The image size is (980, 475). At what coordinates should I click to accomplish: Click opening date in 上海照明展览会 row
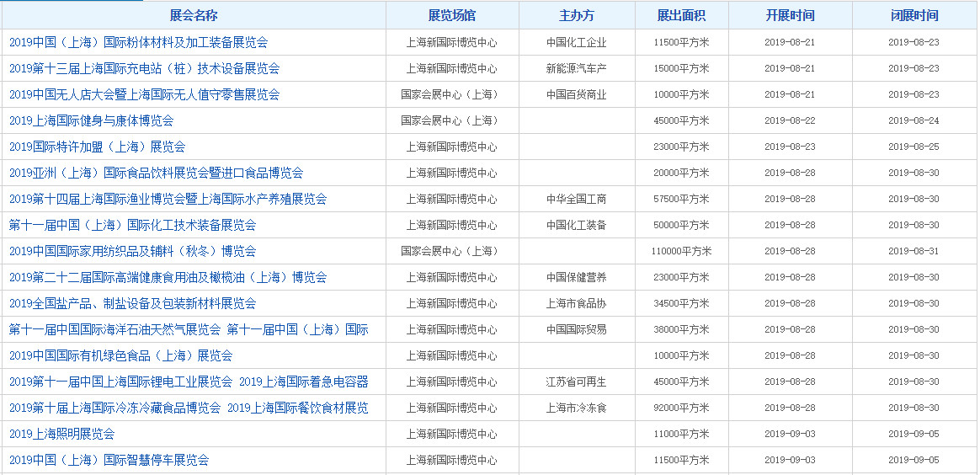tap(790, 434)
